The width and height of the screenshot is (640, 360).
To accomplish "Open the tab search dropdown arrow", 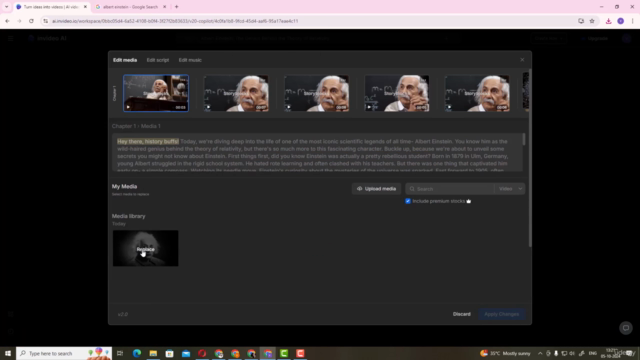I will 6,7.
